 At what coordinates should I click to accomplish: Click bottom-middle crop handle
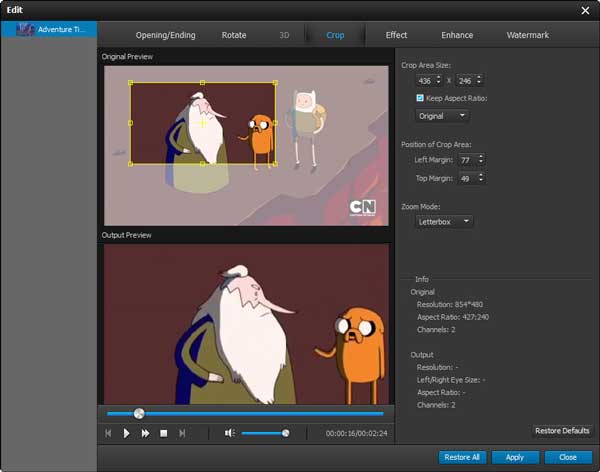point(202,164)
